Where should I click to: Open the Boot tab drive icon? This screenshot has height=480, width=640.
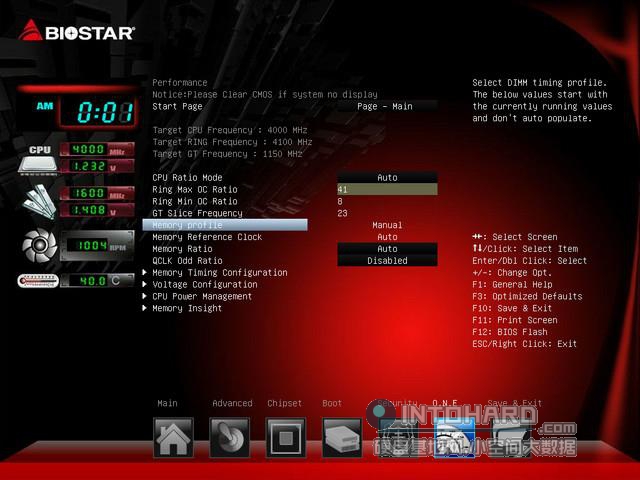(342, 438)
